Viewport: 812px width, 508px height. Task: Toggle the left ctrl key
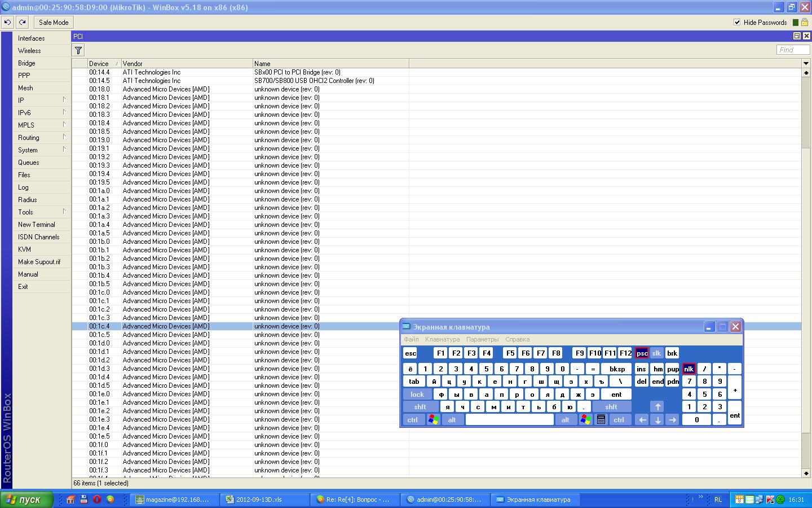[x=413, y=419]
